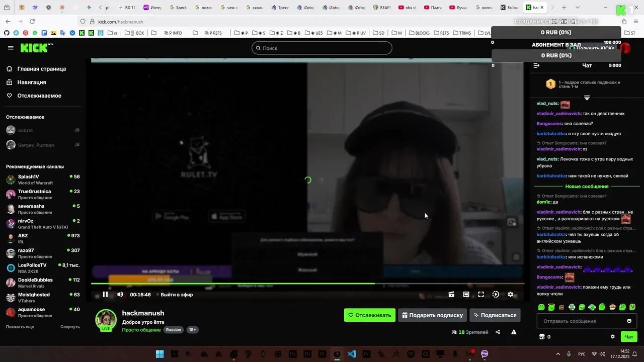This screenshot has height=362, width=644.
Task: Reload the browser page
Action: 32,22
